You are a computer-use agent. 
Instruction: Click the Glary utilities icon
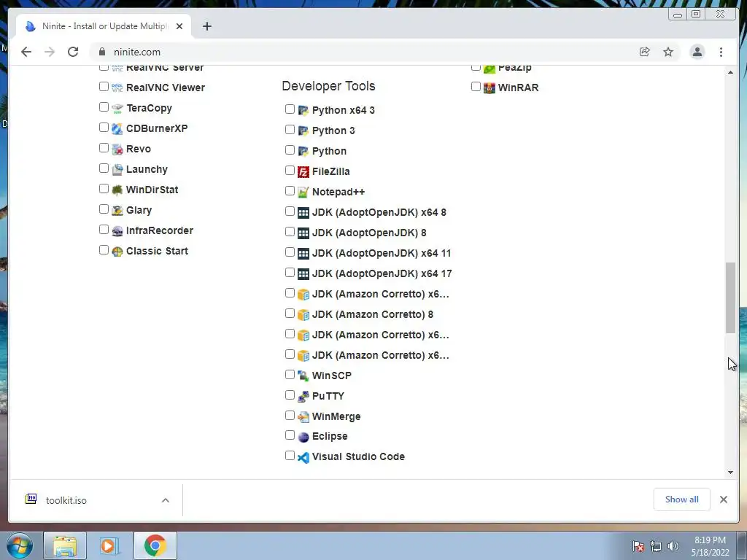click(117, 211)
